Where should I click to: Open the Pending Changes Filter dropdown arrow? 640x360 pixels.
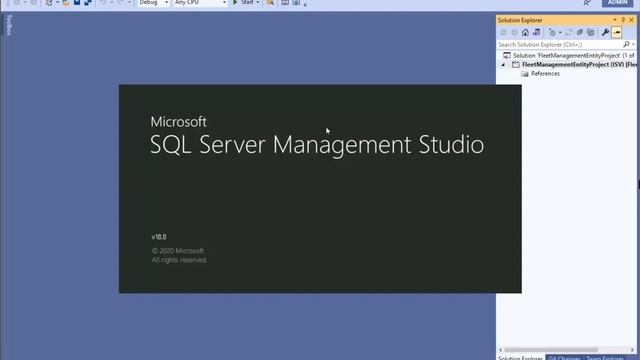click(560, 33)
